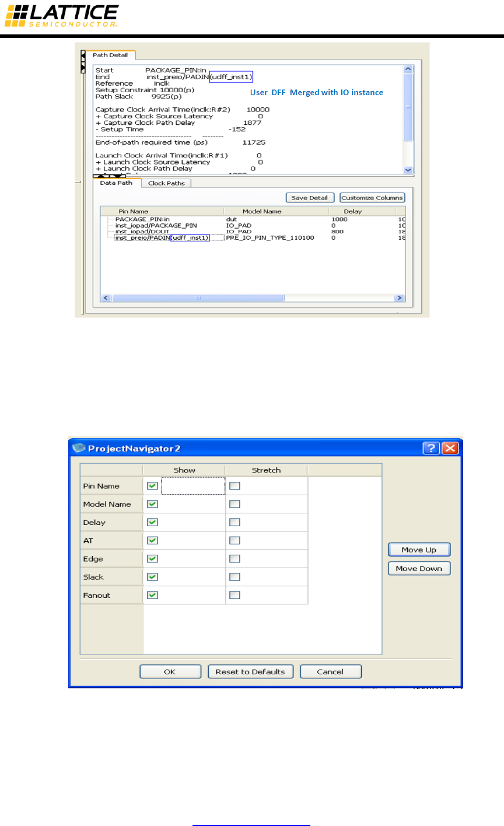This screenshot has height=826, width=504.
Task: Uncheck Show for Edge column
Action: [x=152, y=559]
